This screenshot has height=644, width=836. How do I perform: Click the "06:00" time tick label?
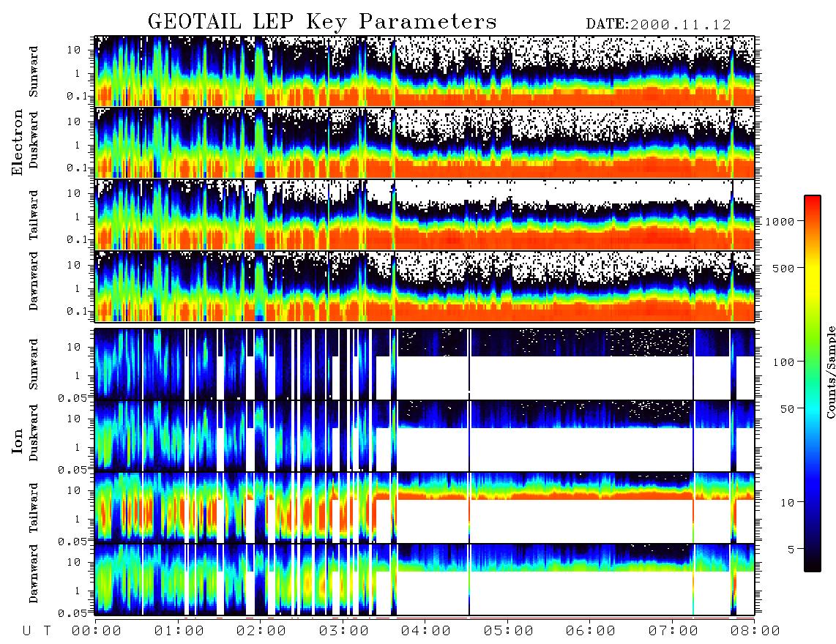coord(591,631)
